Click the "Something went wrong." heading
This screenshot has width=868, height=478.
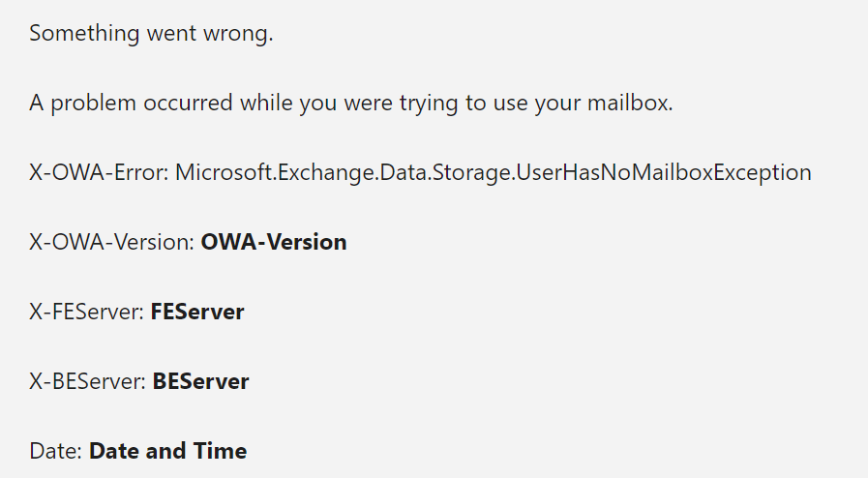(x=151, y=34)
